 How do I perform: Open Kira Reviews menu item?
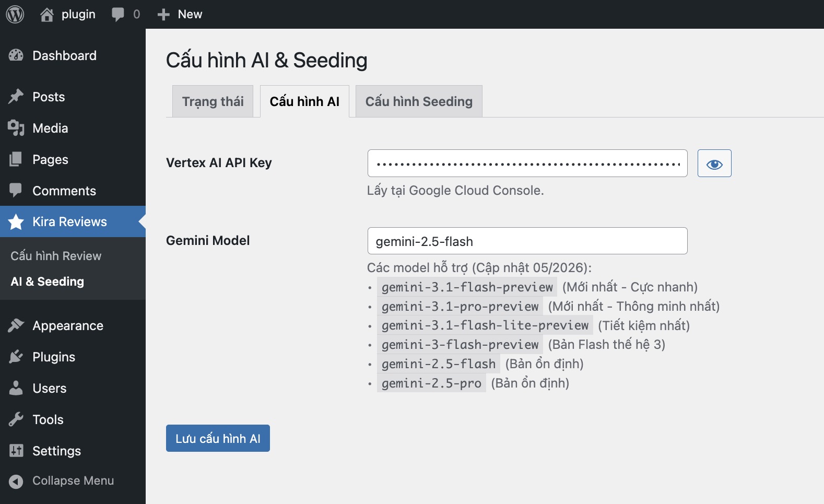(x=73, y=221)
